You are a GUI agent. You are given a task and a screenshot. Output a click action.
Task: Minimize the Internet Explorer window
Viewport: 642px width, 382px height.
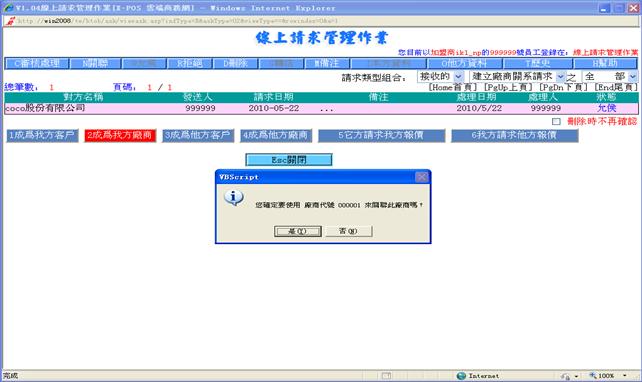coord(604,8)
